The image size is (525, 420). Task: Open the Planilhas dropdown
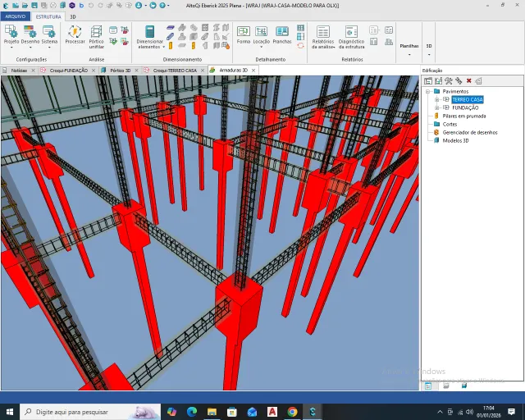pyautogui.click(x=409, y=49)
